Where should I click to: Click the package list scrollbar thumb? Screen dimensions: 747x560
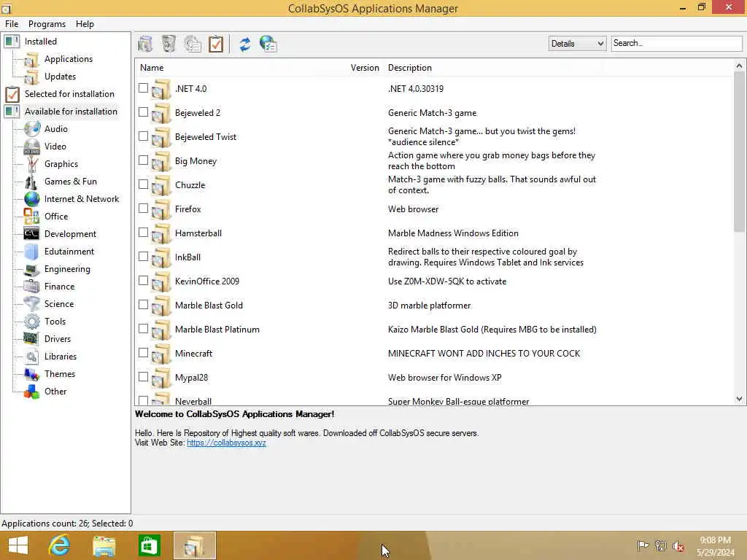click(x=739, y=152)
